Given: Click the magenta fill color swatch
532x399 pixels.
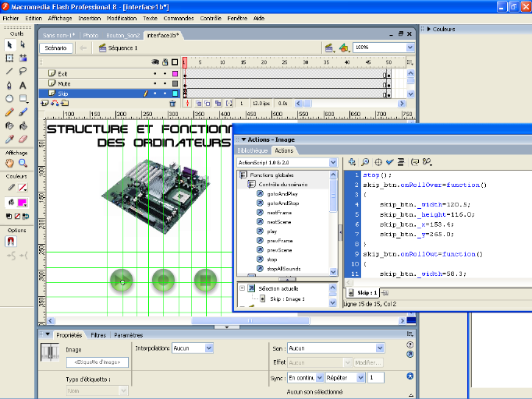Looking at the screenshot, I should [23, 202].
